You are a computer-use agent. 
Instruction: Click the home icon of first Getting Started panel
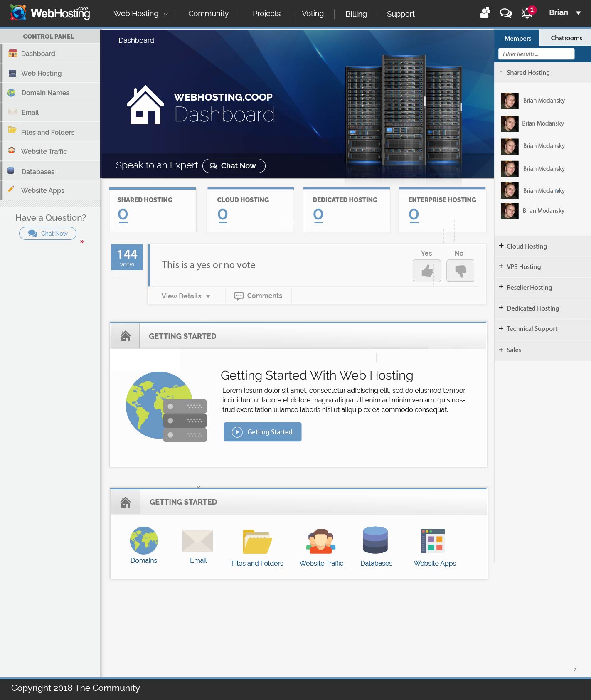126,336
